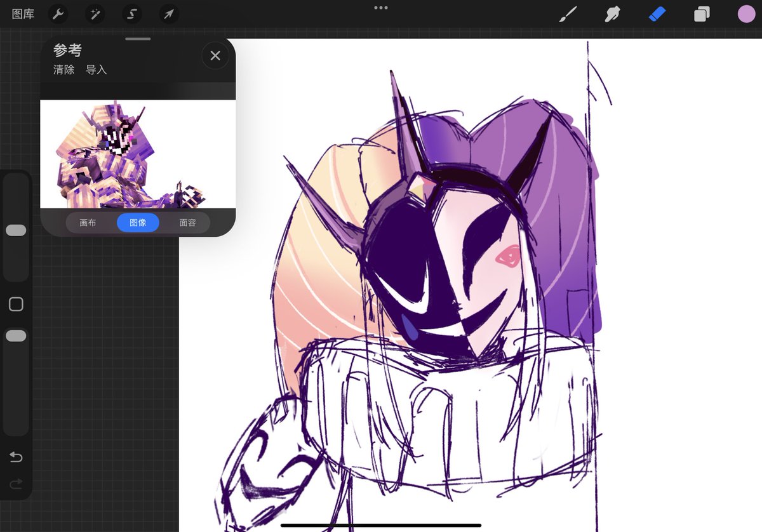Open the Layers panel
Viewport: 762px width, 532px height.
click(x=702, y=14)
